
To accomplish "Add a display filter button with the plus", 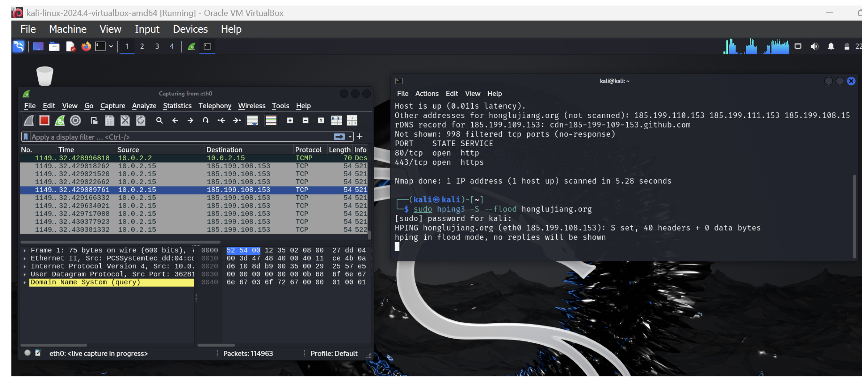I will click(360, 137).
